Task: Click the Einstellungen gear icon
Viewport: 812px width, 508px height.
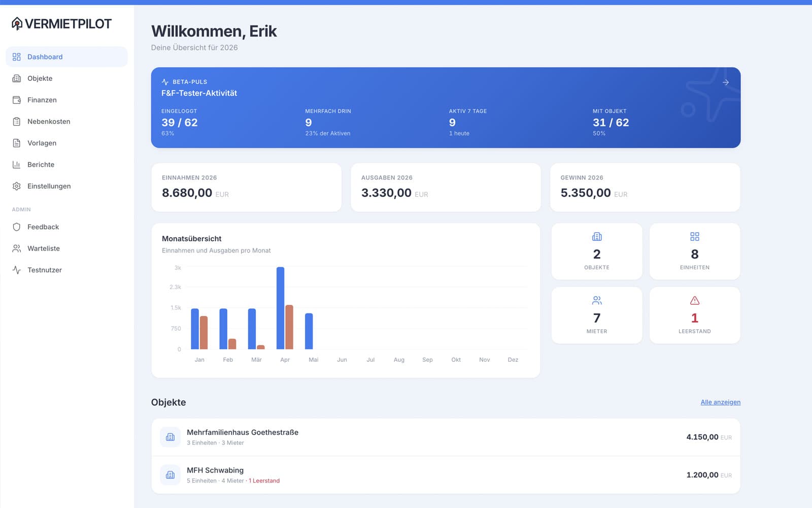Action: point(17,186)
